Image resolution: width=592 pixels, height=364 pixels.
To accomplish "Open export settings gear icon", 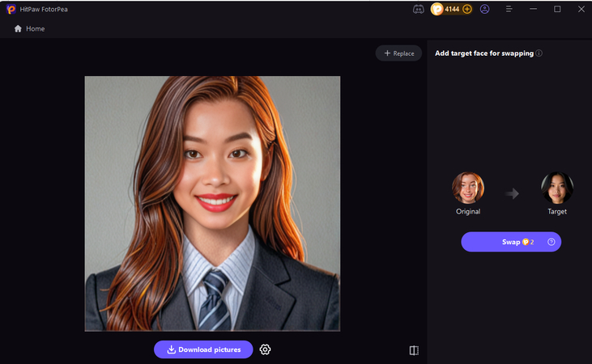I will (x=265, y=349).
